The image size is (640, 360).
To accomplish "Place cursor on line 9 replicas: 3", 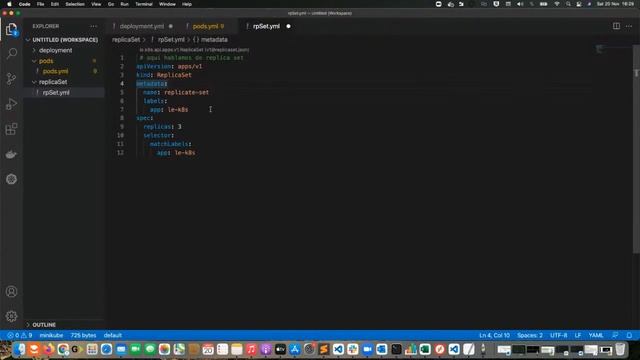I will pyautogui.click(x=162, y=127).
